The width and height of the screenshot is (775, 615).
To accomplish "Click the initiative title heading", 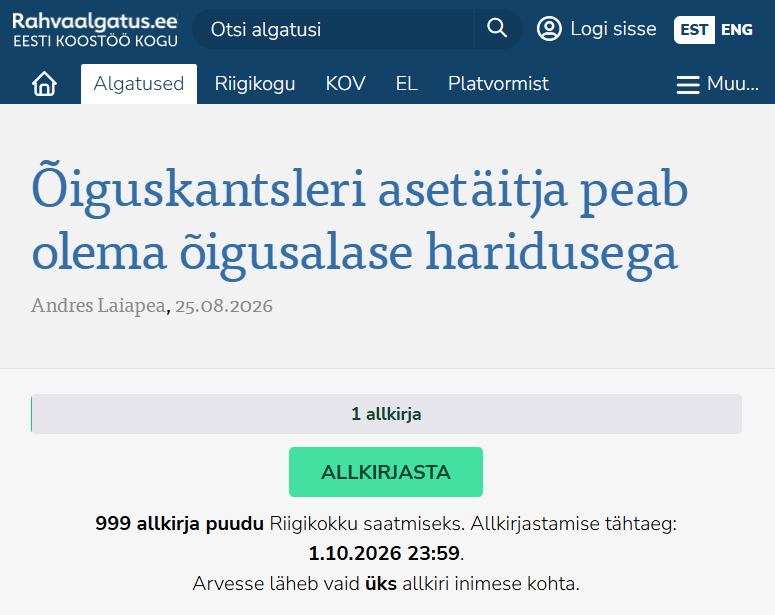I will [x=360, y=221].
